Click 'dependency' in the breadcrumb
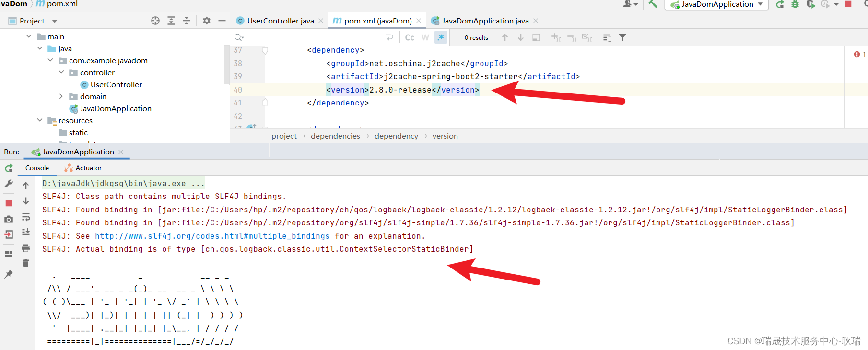This screenshot has height=350, width=868. (396, 136)
